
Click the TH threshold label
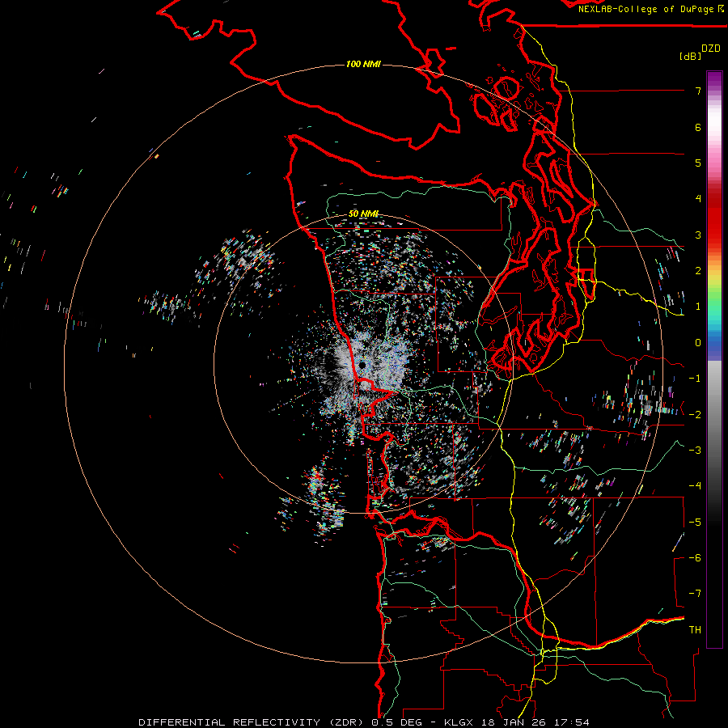click(x=695, y=630)
